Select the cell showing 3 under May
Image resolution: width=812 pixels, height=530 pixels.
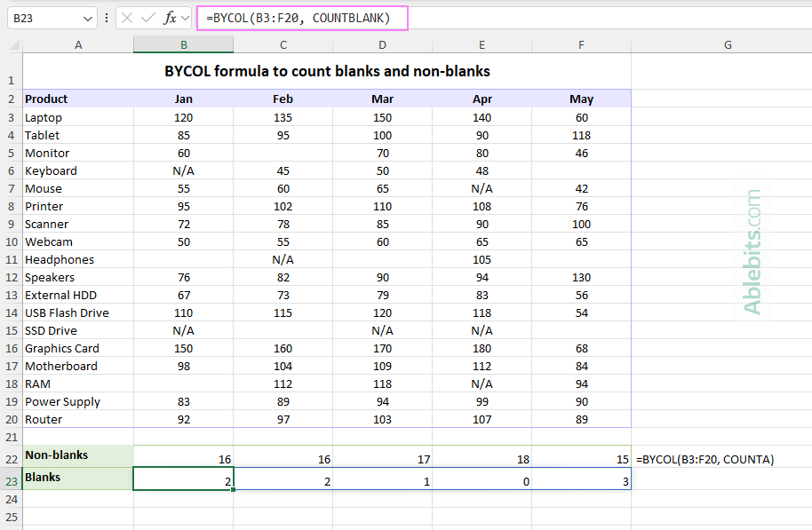coord(581,480)
